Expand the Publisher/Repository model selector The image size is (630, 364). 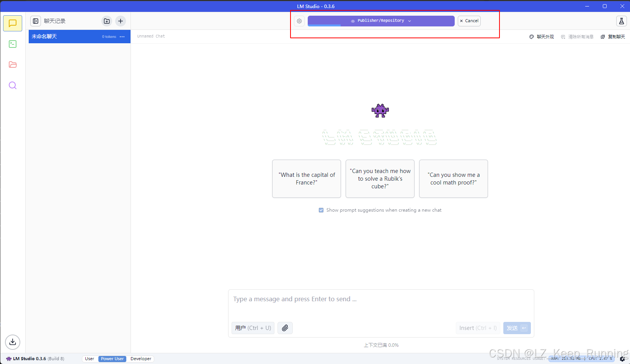click(x=381, y=21)
